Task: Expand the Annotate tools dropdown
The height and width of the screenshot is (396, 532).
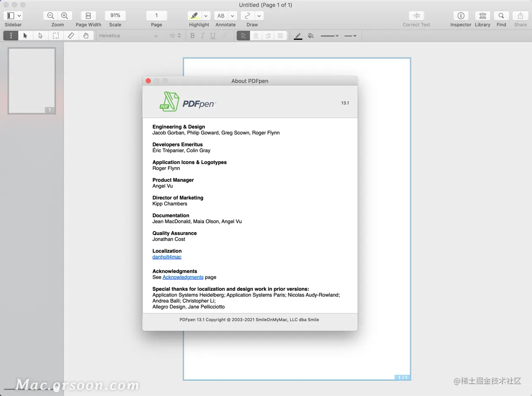Action: click(233, 16)
